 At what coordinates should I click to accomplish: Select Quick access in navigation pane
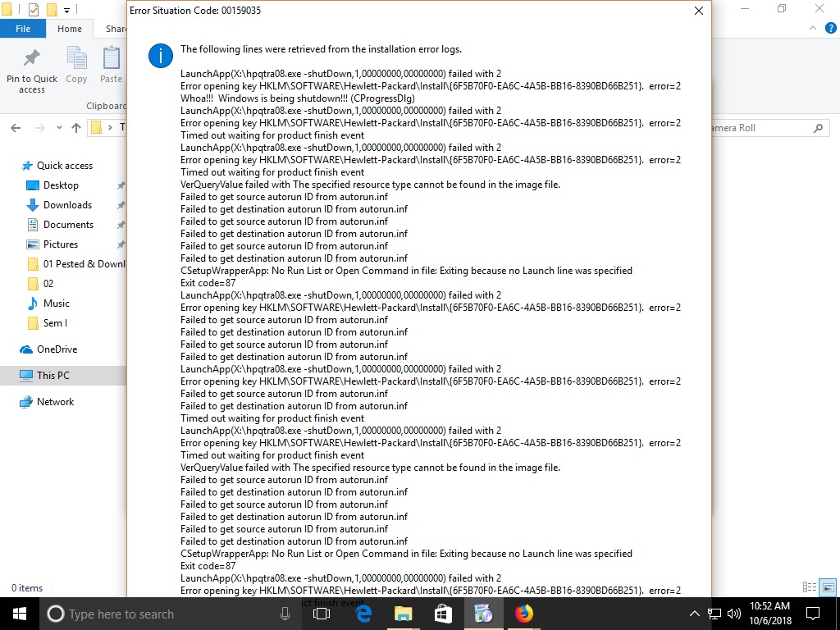[x=64, y=166]
